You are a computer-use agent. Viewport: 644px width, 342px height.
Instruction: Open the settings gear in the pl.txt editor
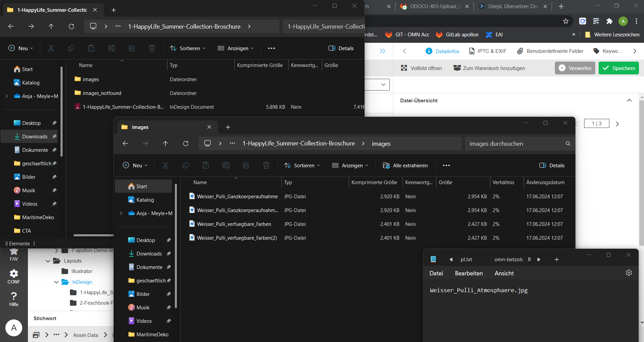point(629,273)
